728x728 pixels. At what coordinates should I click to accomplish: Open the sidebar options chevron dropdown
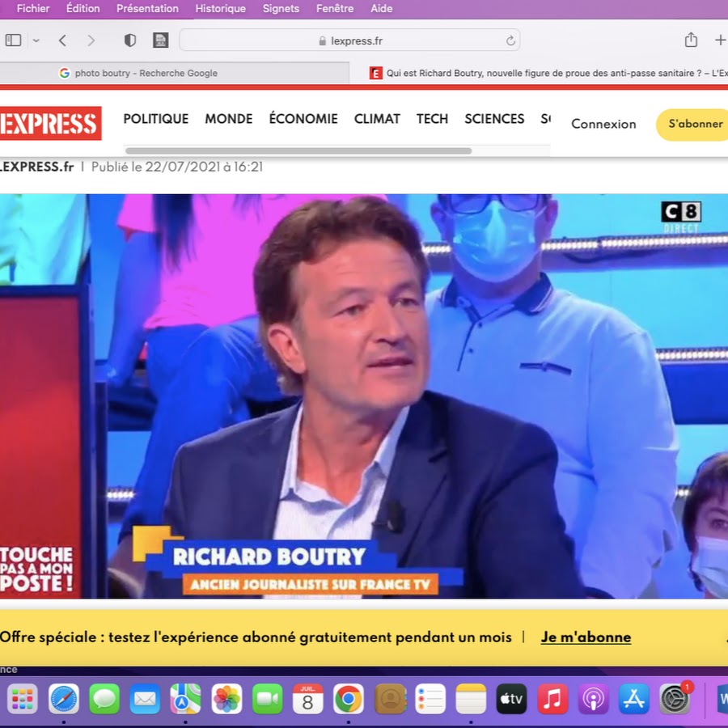click(x=36, y=41)
